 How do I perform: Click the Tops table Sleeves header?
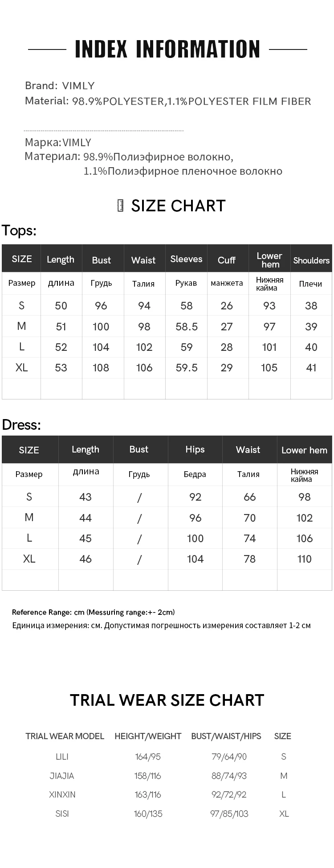(x=186, y=259)
